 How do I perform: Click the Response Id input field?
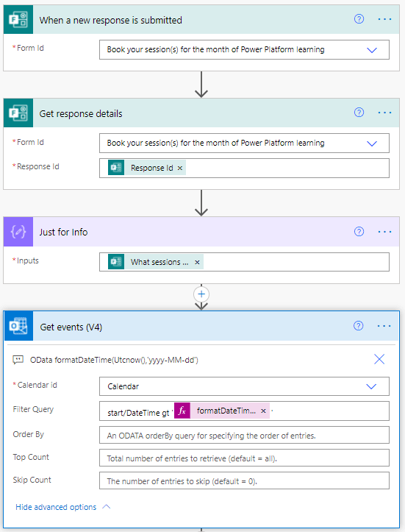[244, 168]
